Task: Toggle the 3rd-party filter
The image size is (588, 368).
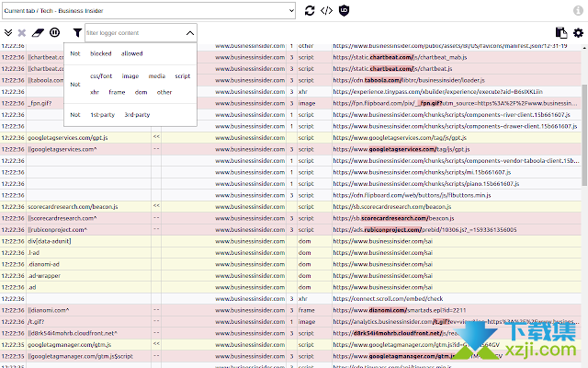Action: (x=137, y=115)
